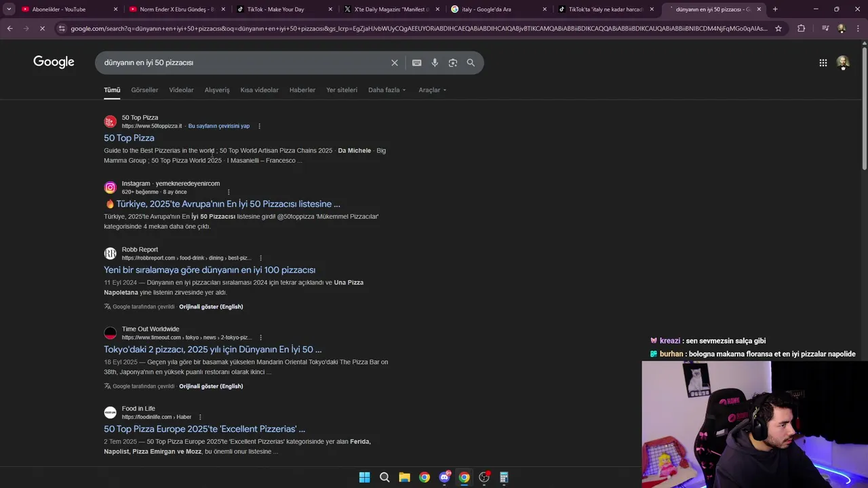Open Tokyo'daki 2 pizzacı result link
Viewport: 868px width, 488px height.
213,350
